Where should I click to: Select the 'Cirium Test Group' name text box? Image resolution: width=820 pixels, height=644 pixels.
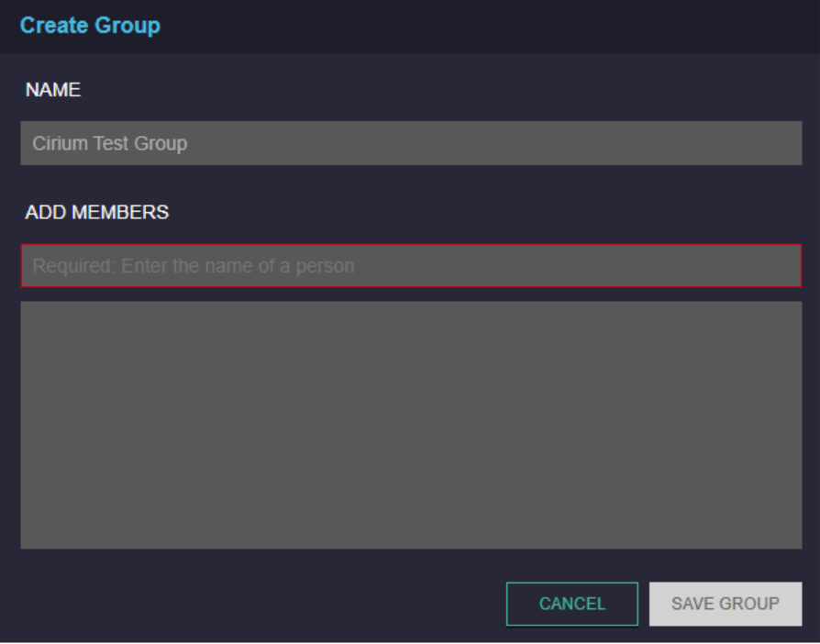(411, 143)
